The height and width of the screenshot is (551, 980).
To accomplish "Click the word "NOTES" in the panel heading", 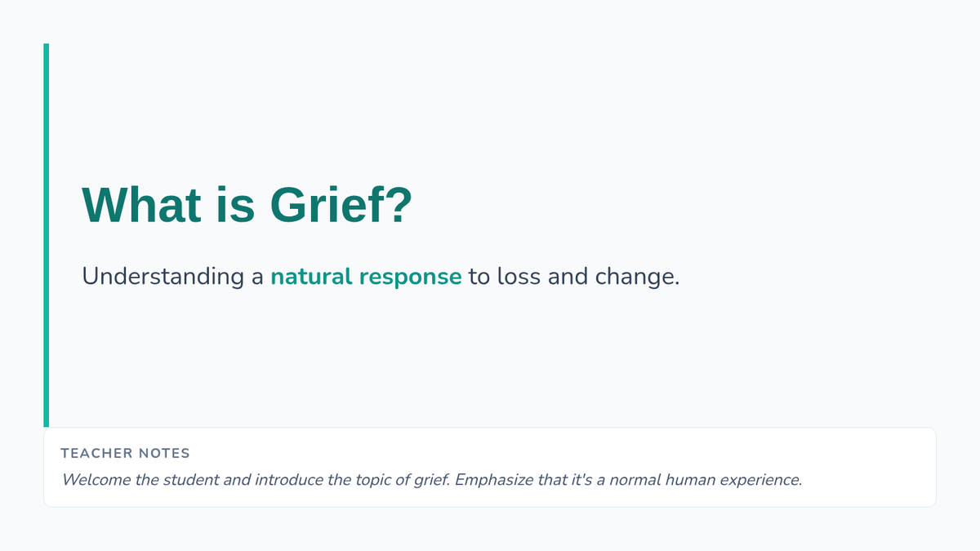I will click(163, 453).
